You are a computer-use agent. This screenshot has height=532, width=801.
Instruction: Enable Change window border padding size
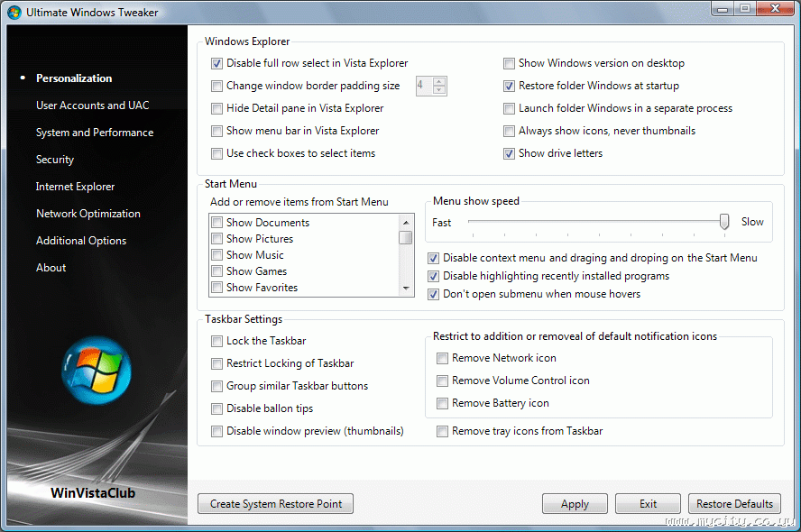(216, 86)
